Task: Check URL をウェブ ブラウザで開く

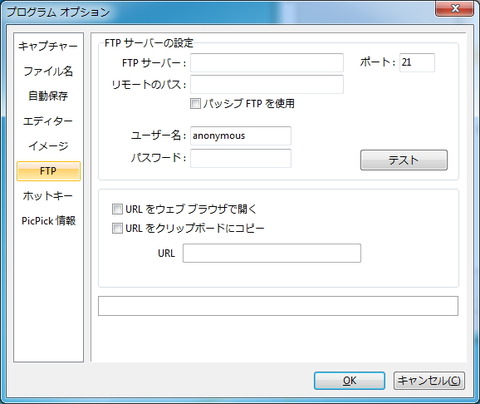Action: (x=117, y=209)
